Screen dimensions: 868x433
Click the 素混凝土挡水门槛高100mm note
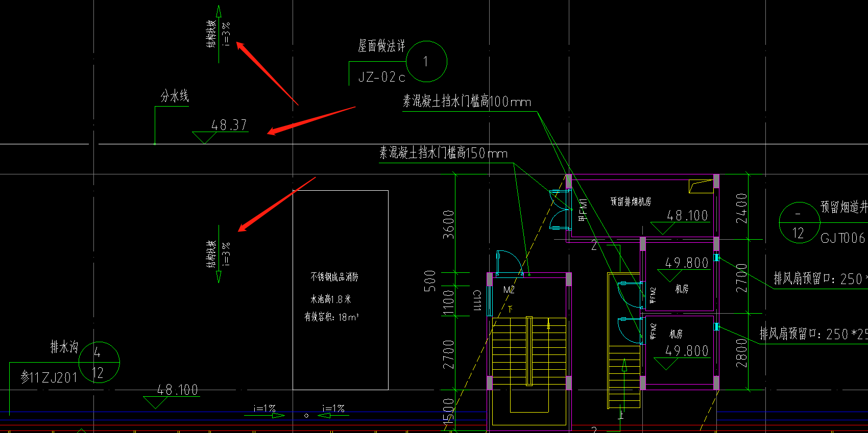point(467,101)
